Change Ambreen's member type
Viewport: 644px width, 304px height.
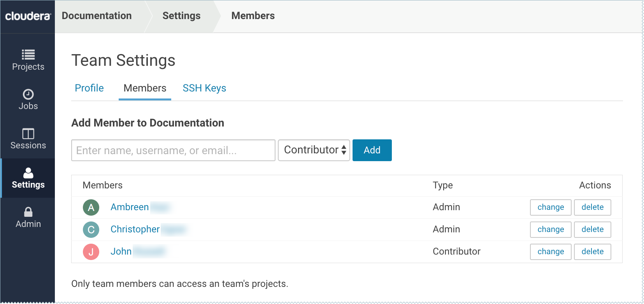click(x=550, y=207)
